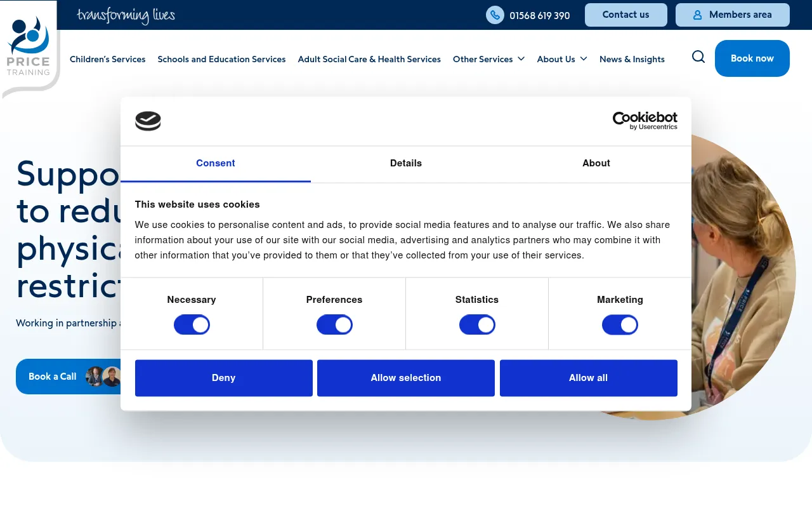This screenshot has height=508, width=812.
Task: Click the Deny button
Action: tap(224, 378)
